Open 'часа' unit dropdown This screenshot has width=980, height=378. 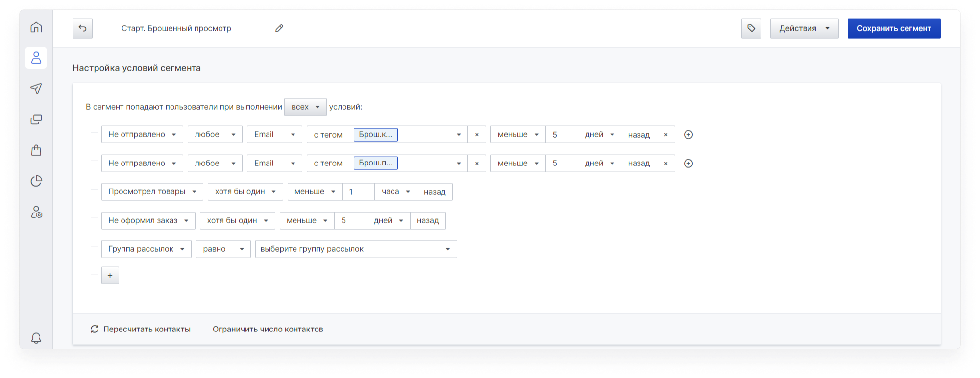tap(396, 192)
